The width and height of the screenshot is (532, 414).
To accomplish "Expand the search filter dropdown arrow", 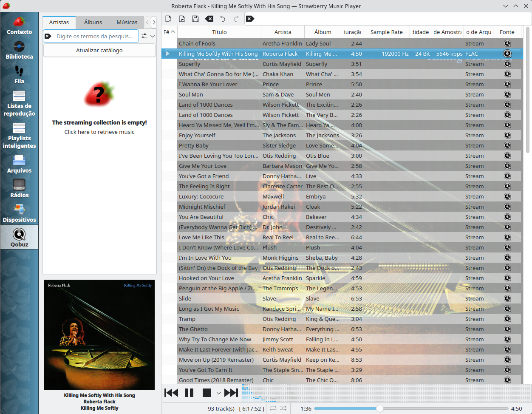I will 153,36.
